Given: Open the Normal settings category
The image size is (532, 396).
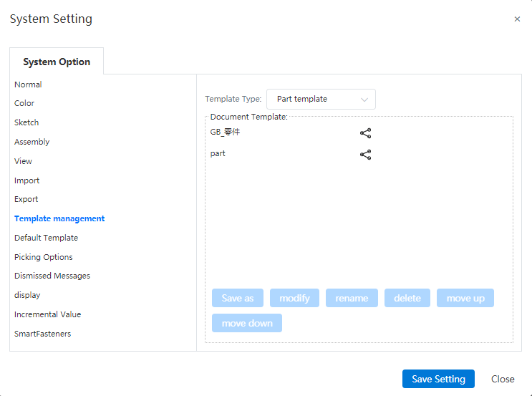Looking at the screenshot, I should (28, 84).
